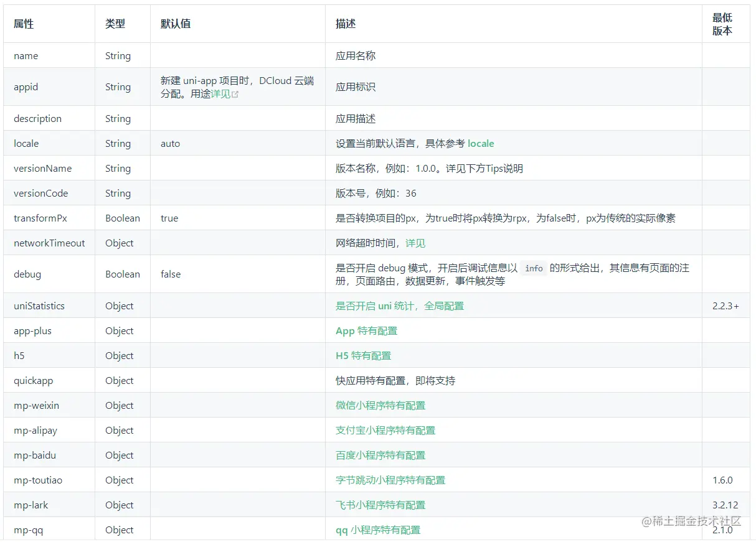Click 版本号，例如：36 description text
756x542 pixels.
pos(376,193)
